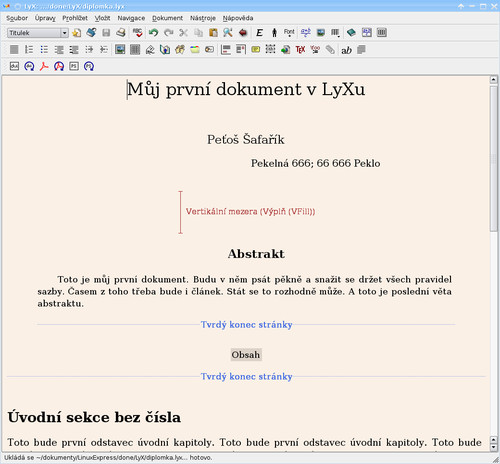Insert figure float picture icon
Screen dimensions: 500x464
pos(120,50)
